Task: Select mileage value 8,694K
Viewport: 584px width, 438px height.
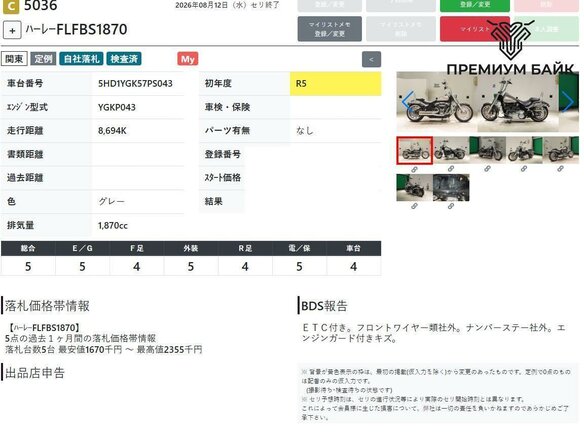Action: (x=112, y=131)
